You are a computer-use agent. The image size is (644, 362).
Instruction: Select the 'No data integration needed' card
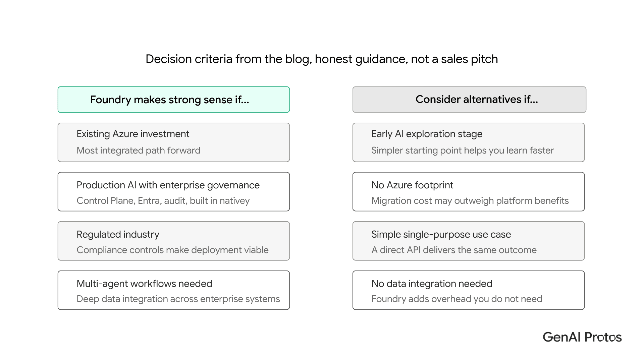point(469,290)
